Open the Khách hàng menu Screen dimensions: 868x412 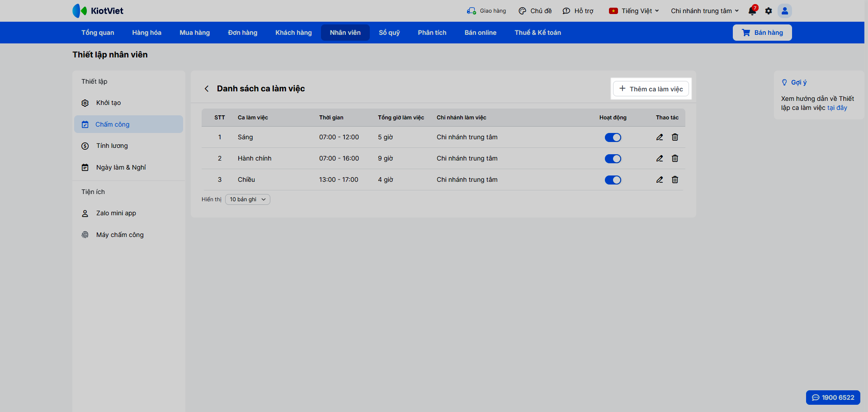(294, 33)
